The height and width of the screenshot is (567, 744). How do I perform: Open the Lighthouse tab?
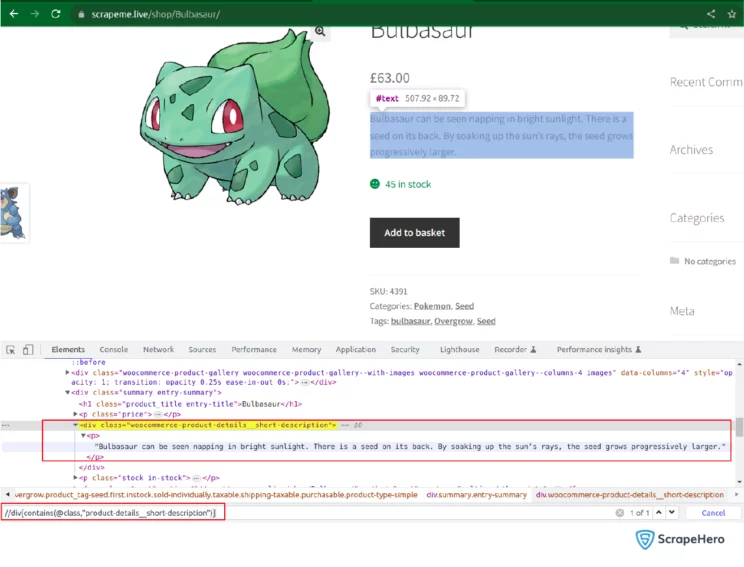(x=459, y=350)
